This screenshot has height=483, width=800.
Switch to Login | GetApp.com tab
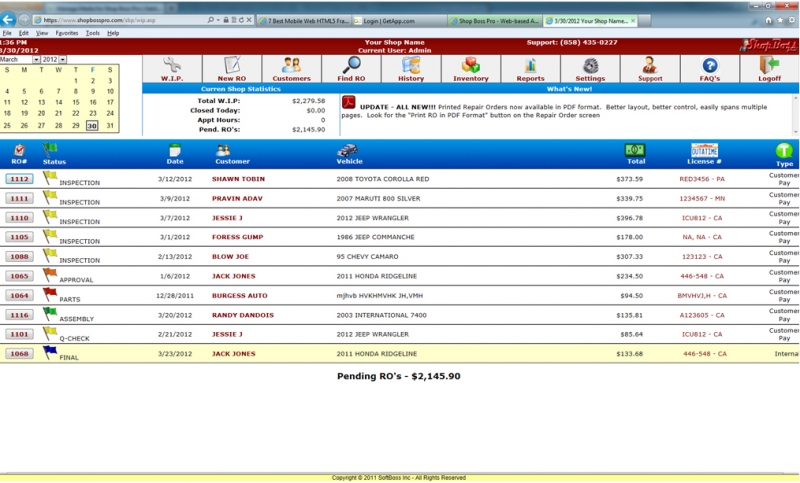(398, 21)
